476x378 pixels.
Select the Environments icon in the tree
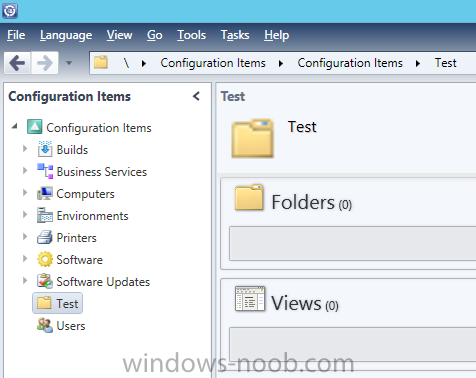pyautogui.click(x=45, y=215)
